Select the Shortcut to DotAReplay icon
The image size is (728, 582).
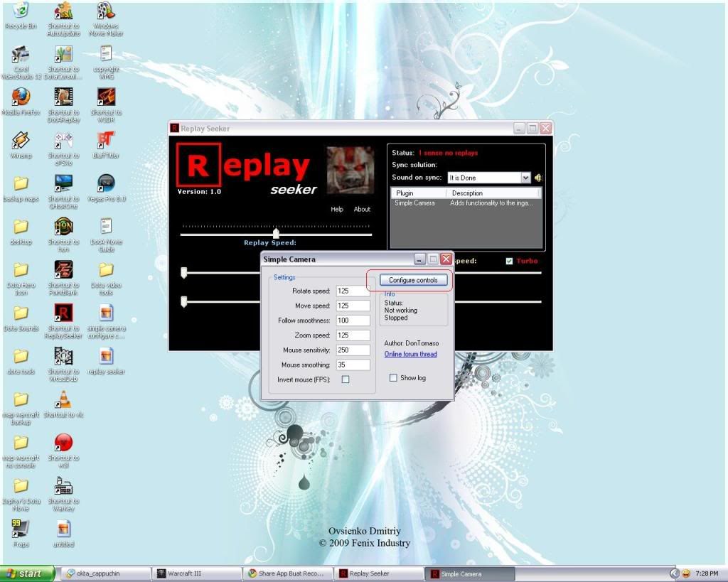(x=63, y=105)
